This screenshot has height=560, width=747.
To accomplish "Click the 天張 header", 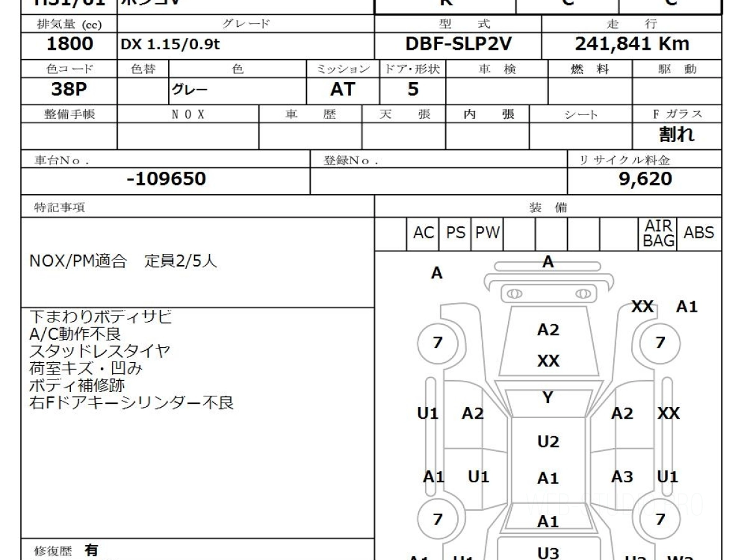I will (404, 114).
